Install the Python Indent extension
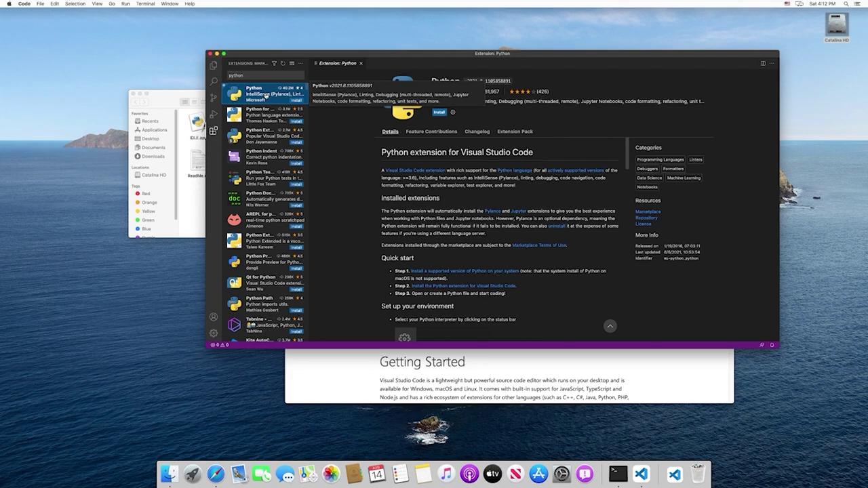Viewport: 868px width, 488px height. click(296, 163)
